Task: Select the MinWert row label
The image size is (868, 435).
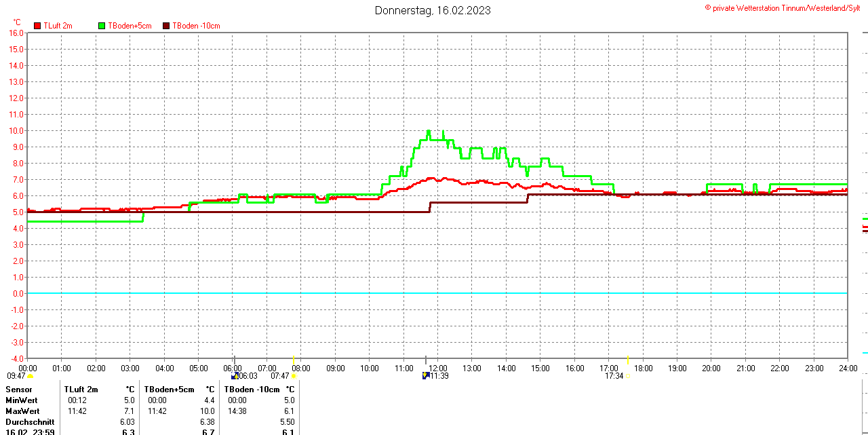Action: tap(22, 400)
